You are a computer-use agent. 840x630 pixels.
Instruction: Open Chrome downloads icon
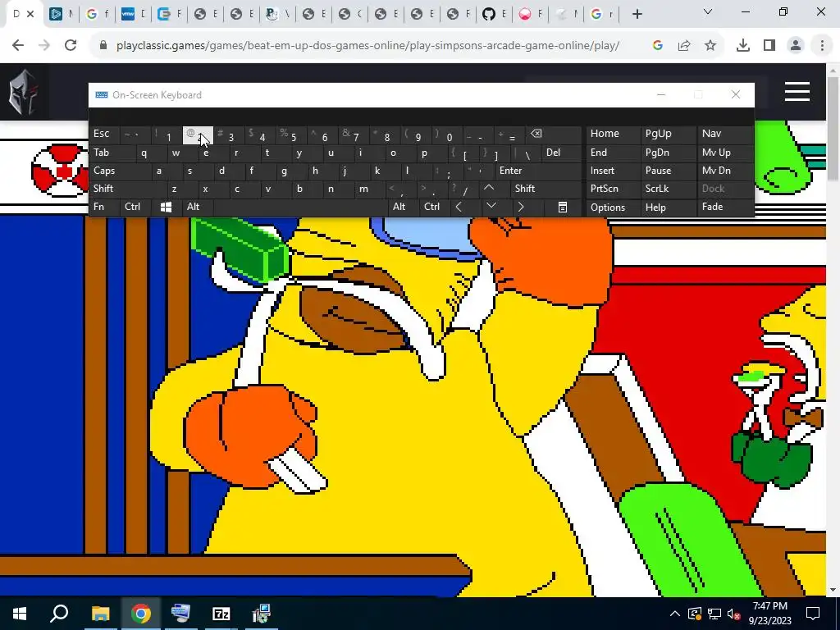click(x=742, y=46)
